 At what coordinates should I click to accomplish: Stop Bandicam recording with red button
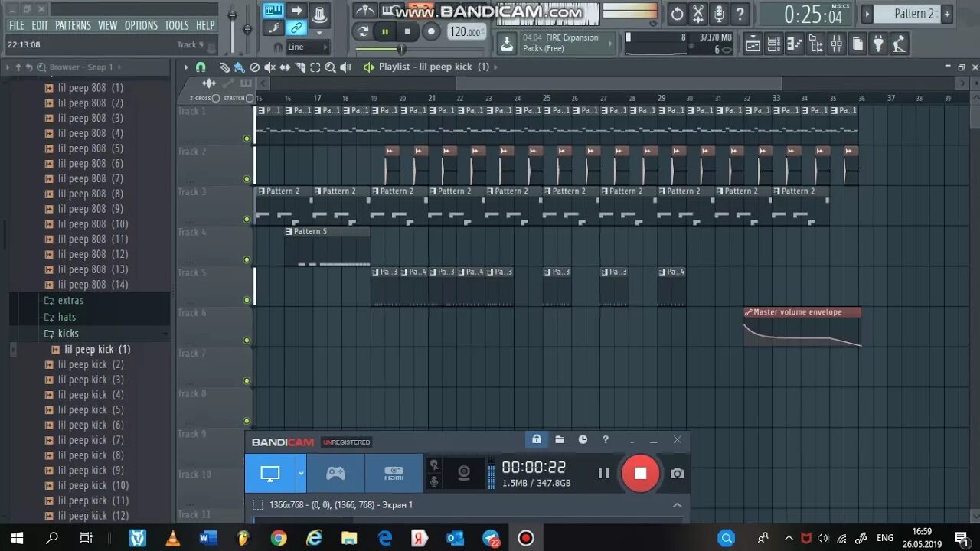(640, 473)
